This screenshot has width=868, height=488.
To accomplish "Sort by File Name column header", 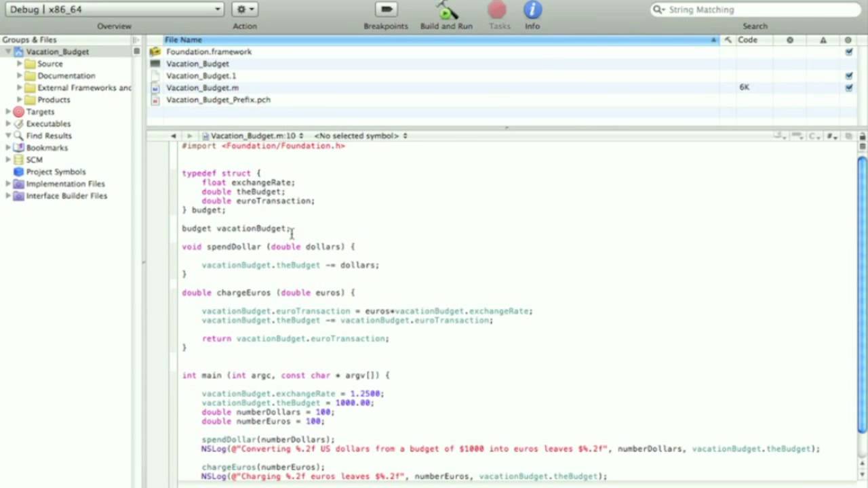I will (x=440, y=40).
